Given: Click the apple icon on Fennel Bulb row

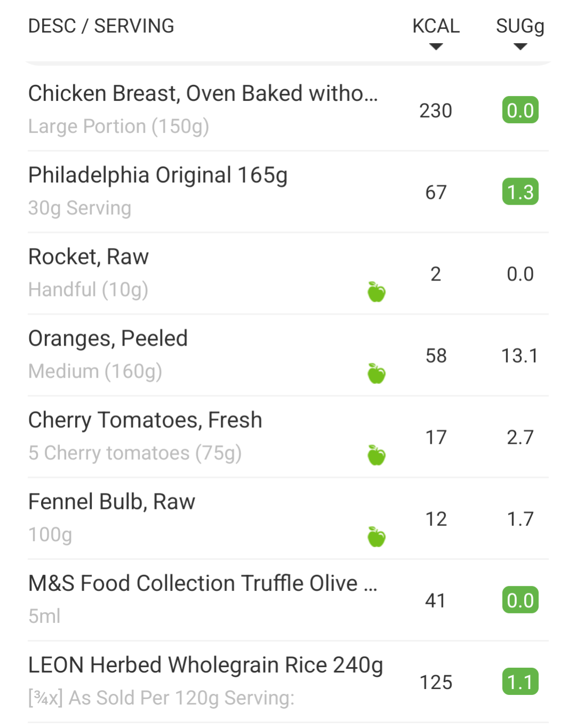Looking at the screenshot, I should click(x=377, y=537).
